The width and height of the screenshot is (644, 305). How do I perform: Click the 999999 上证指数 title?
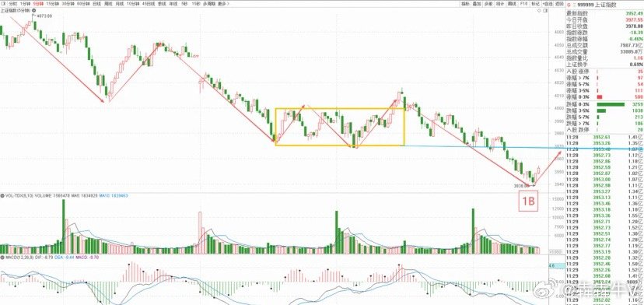coord(597,5)
